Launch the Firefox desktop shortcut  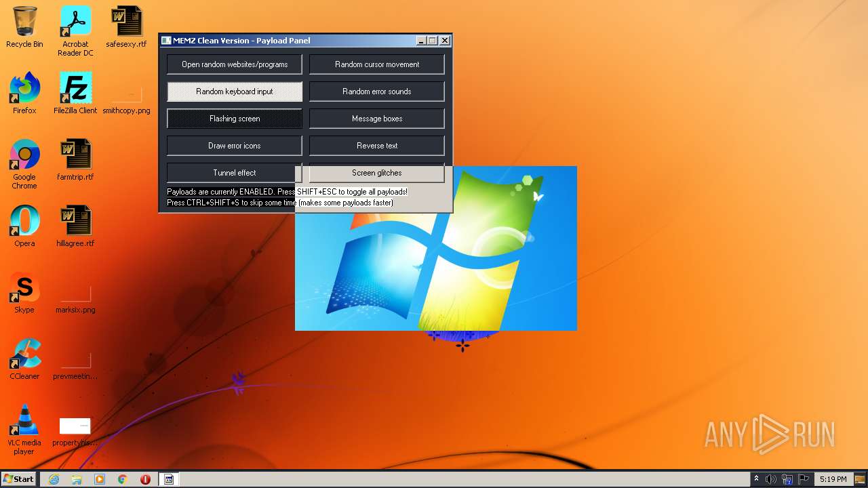pyautogui.click(x=24, y=94)
